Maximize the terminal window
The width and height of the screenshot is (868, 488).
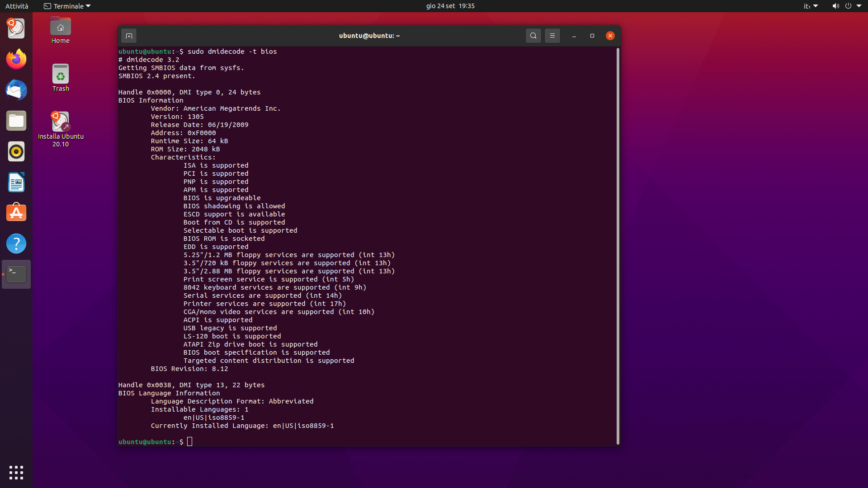pos(592,36)
